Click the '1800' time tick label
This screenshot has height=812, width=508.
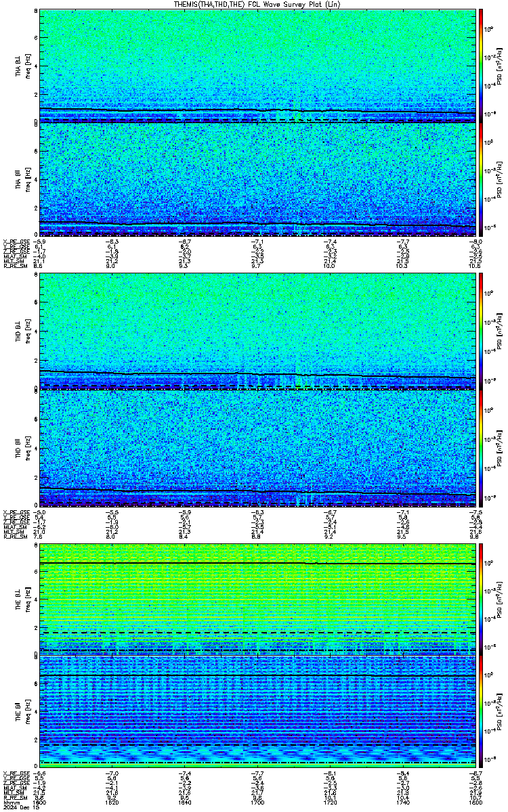click(474, 803)
